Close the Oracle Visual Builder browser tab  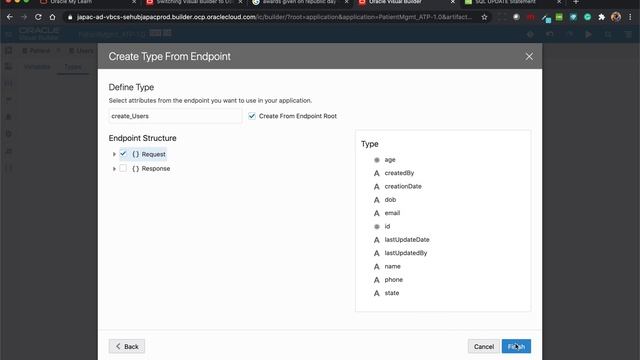coord(452,2)
